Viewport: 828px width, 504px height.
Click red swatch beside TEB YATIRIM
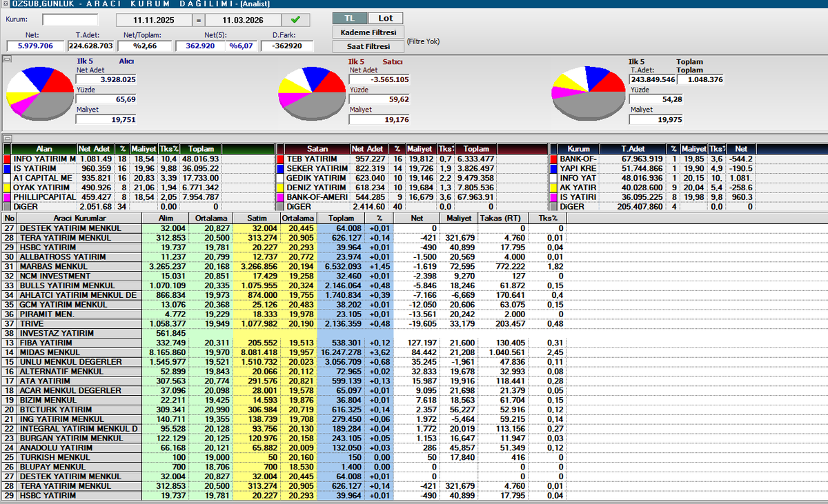coord(280,159)
